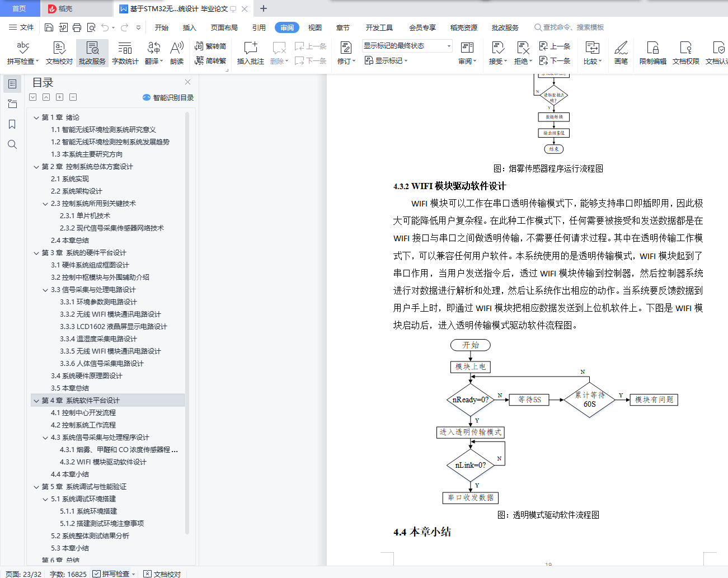Accept the change with 接受
This screenshot has height=578, width=728.
click(498, 53)
